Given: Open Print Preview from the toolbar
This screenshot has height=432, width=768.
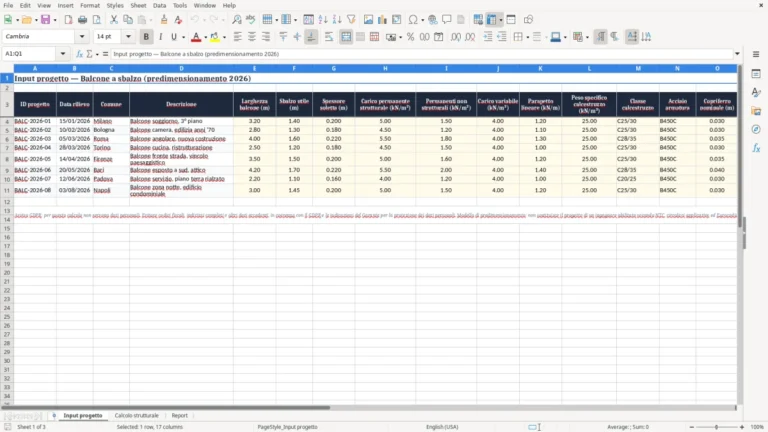Looking at the screenshot, I should tap(96, 20).
